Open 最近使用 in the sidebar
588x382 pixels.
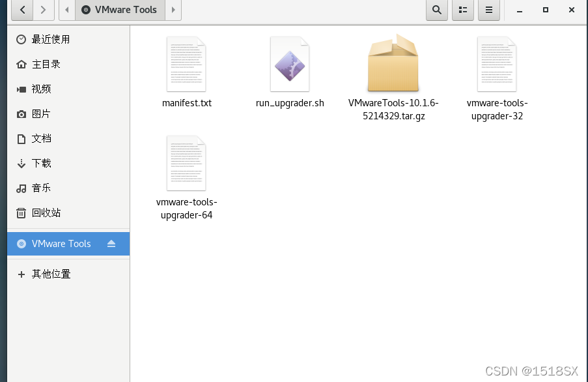click(x=68, y=39)
